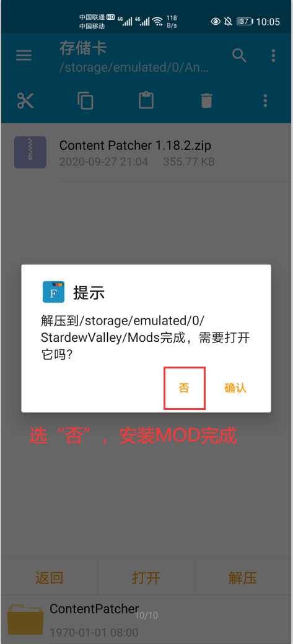Tap the dialog app logo icon
Image resolution: width=293 pixels, height=644 pixels.
(x=53, y=292)
